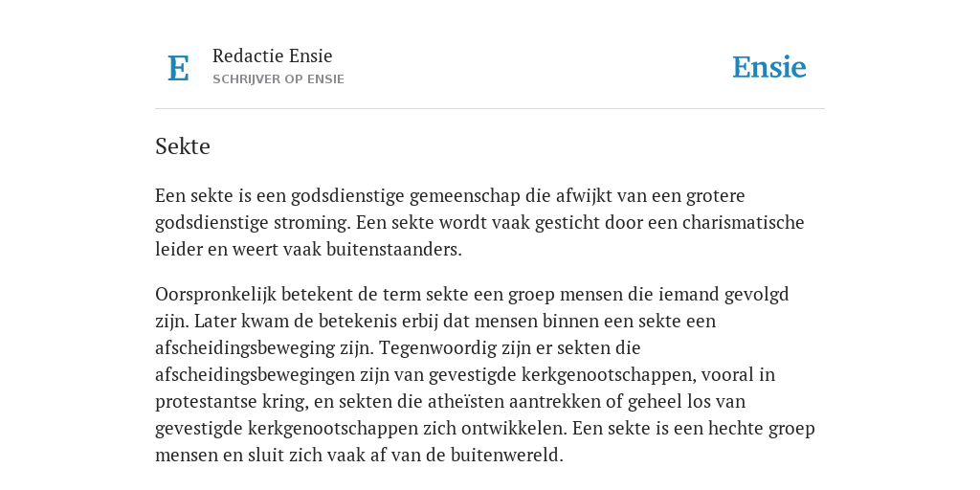Click the Sekte article heading

tap(183, 146)
